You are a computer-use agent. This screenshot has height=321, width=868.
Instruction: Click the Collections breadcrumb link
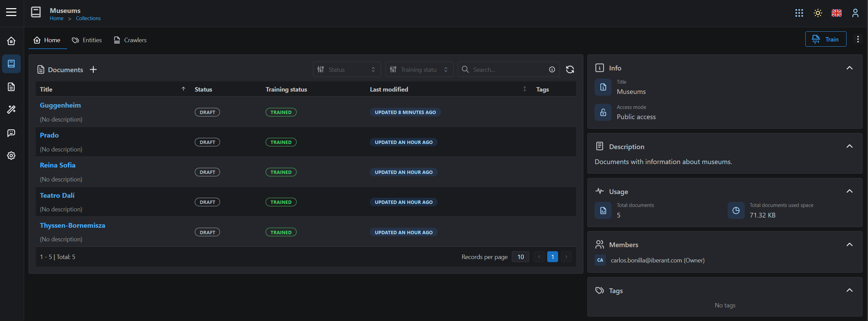(88, 18)
